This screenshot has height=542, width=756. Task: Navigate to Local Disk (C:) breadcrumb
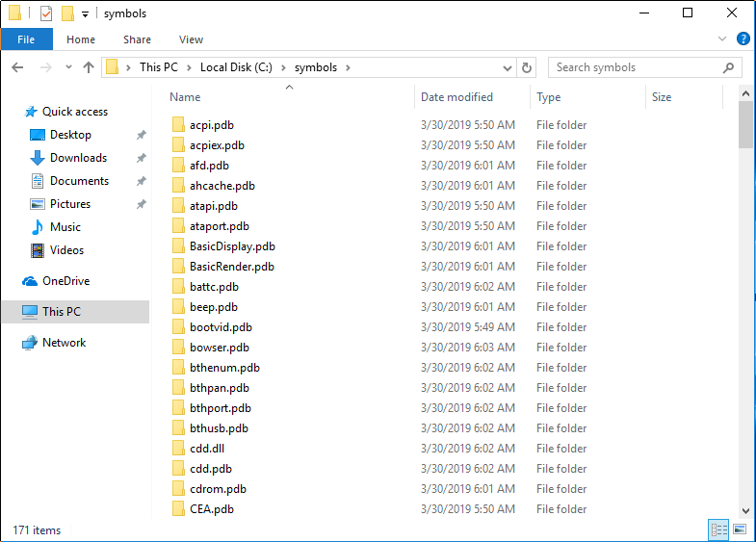(235, 67)
